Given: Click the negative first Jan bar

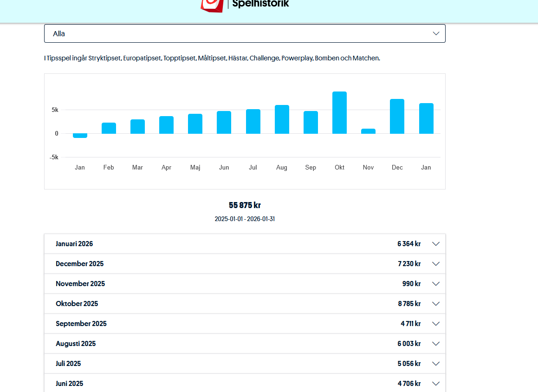Looking at the screenshot, I should (80, 136).
